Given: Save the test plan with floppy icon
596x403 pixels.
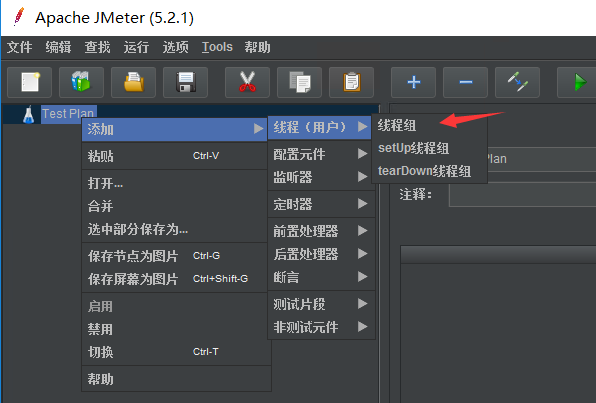Looking at the screenshot, I should tap(185, 82).
